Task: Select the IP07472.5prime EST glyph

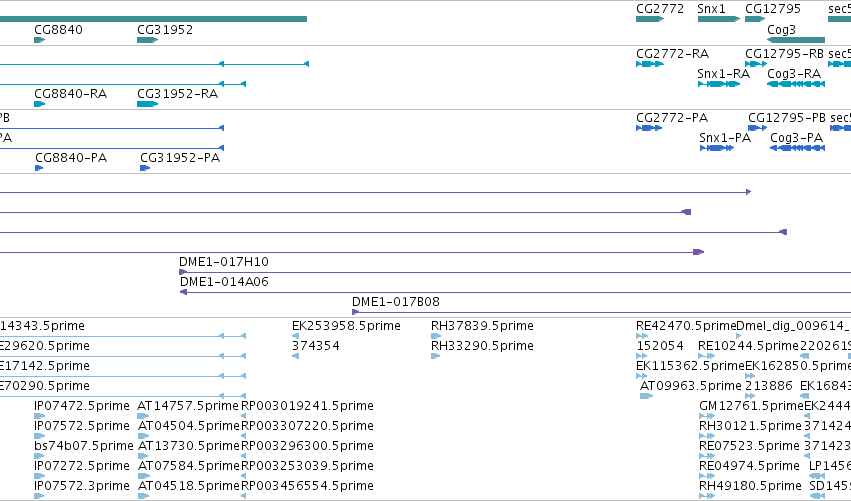Action: coord(39,416)
